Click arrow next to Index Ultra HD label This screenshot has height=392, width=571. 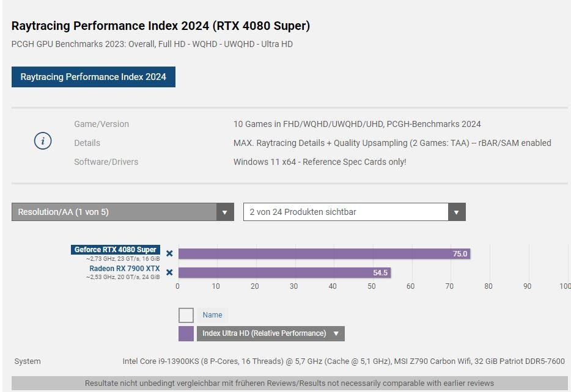coord(336,333)
